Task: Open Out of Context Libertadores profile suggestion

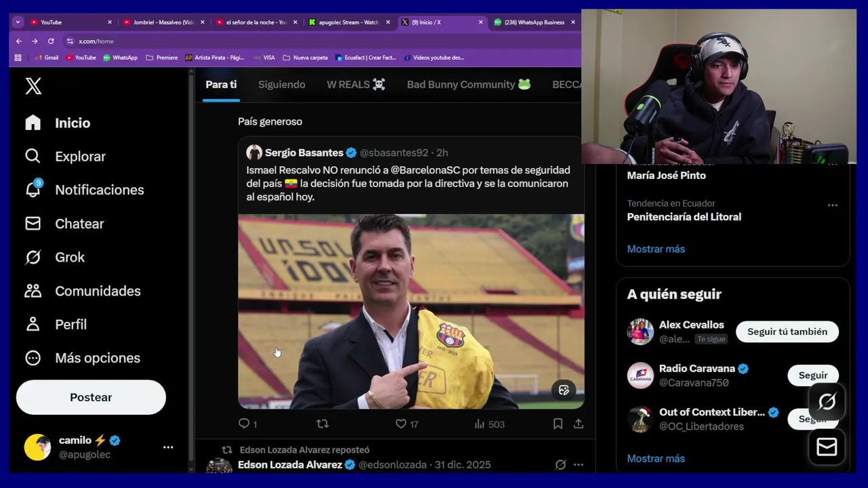Action: click(712, 412)
